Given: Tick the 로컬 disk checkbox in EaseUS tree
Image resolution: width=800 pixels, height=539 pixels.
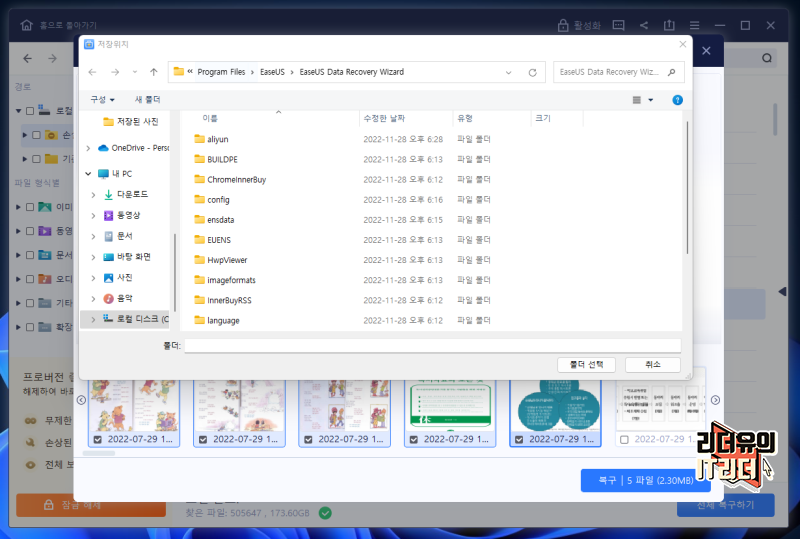Looking at the screenshot, I should click(x=30, y=111).
